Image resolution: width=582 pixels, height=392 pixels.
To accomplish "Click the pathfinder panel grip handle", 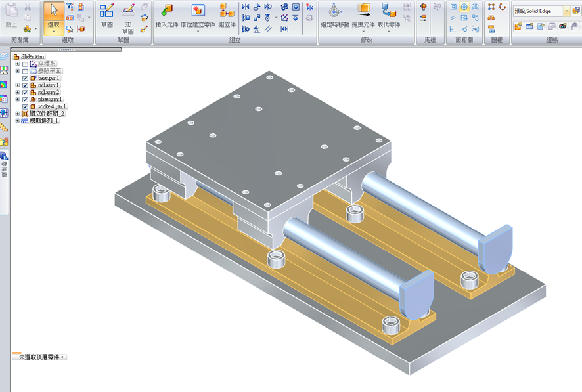I will [66, 49].
